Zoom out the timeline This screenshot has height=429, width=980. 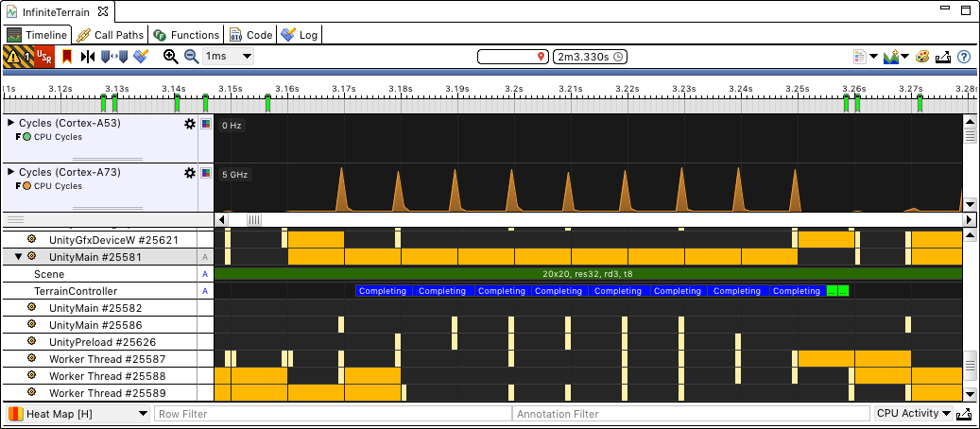[191, 57]
